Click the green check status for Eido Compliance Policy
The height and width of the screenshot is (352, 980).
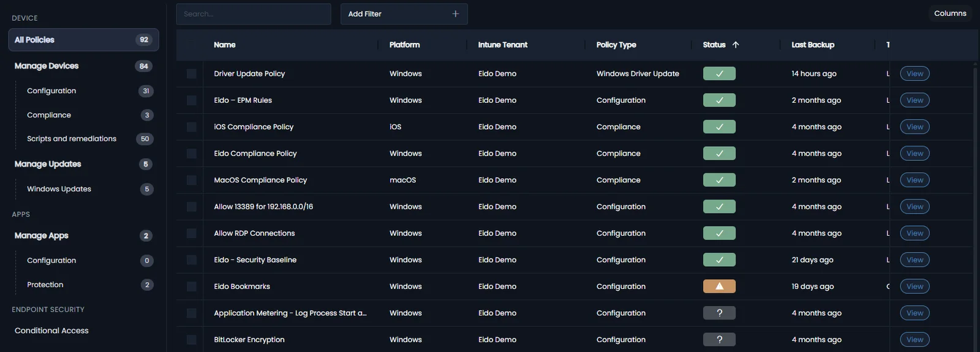click(719, 154)
